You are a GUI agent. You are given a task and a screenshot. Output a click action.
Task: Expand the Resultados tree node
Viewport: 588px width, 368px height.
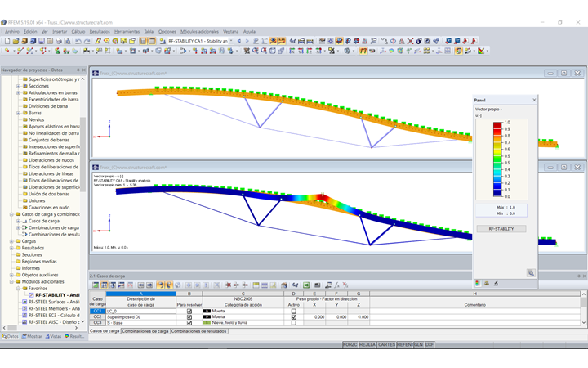(11, 249)
